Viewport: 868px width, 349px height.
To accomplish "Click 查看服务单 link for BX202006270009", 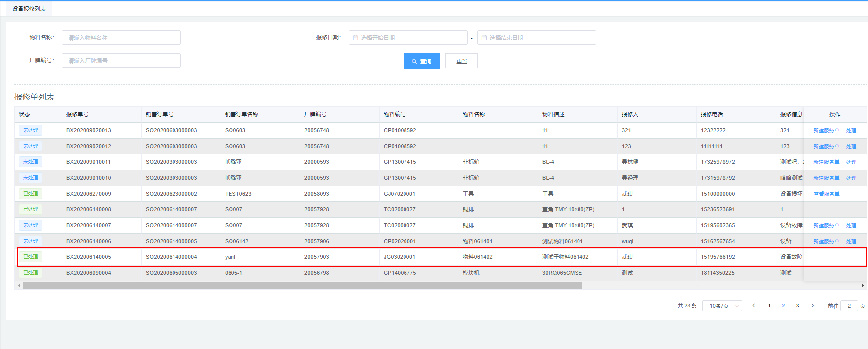I will pos(826,194).
